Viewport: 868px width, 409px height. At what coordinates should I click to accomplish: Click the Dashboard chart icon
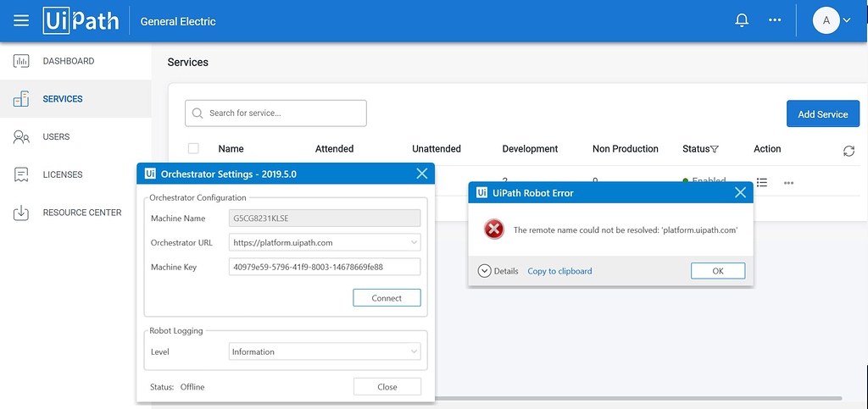coord(21,61)
